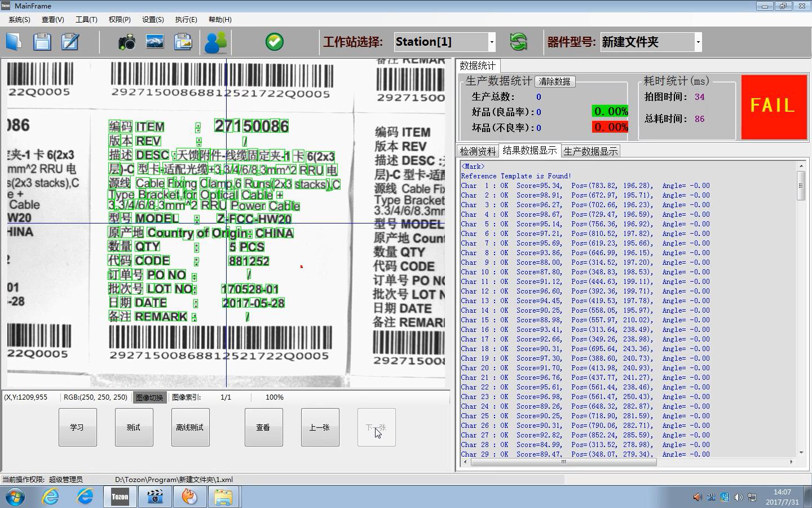Open the 权限(P) menu
Screen dimensions: 812x508
click(120, 19)
